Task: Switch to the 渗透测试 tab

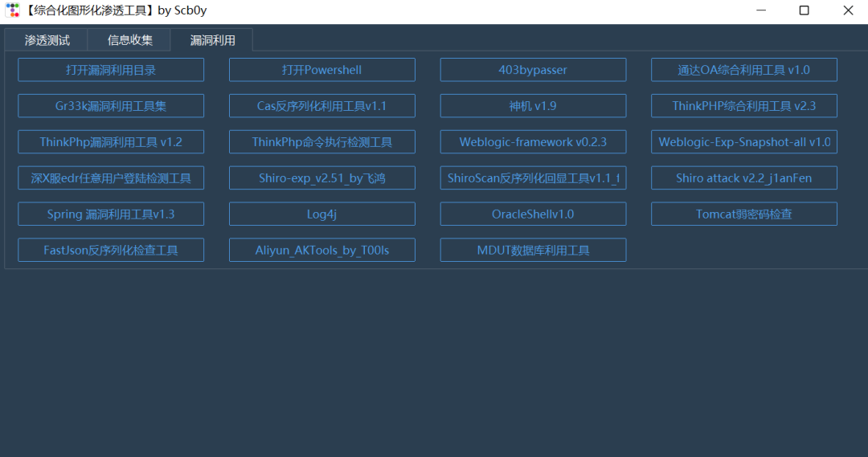Action: coord(47,40)
